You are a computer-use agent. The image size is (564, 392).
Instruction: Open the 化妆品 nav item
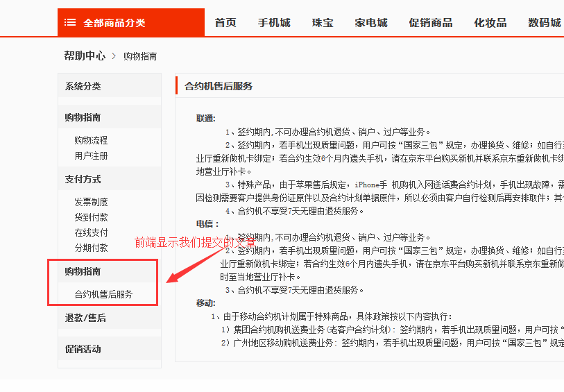pyautogui.click(x=490, y=23)
